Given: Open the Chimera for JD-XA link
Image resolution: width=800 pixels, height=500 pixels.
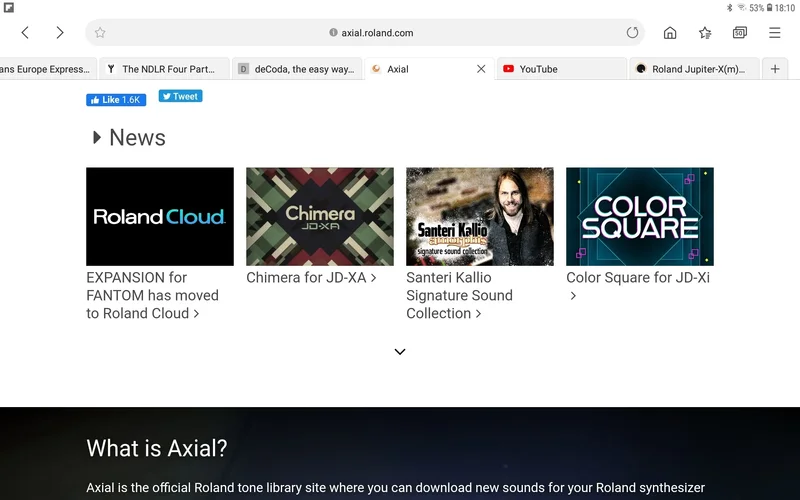Looking at the screenshot, I should 310,278.
